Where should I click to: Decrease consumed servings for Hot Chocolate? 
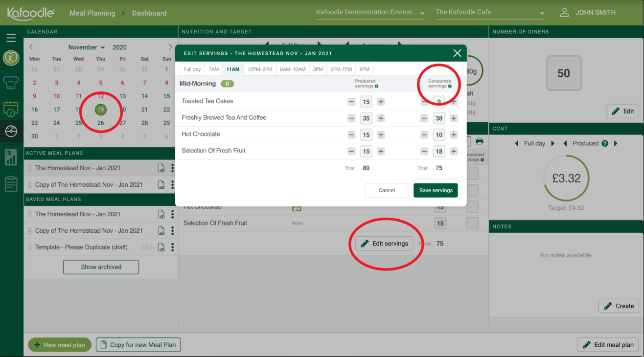pos(424,135)
